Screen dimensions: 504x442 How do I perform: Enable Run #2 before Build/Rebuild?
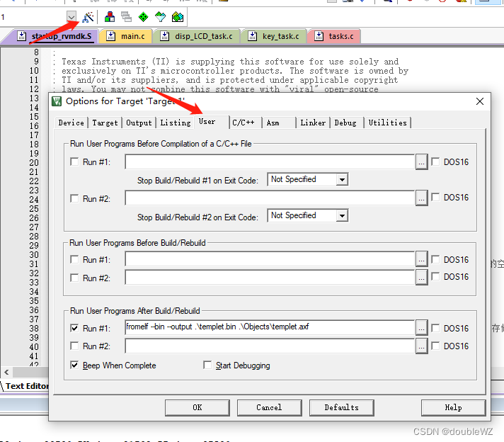click(x=74, y=278)
